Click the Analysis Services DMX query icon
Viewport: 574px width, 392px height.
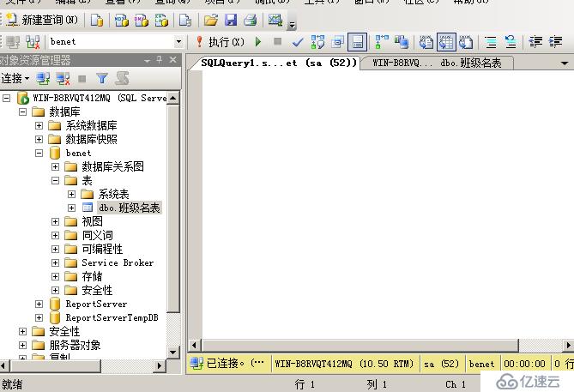[142, 20]
